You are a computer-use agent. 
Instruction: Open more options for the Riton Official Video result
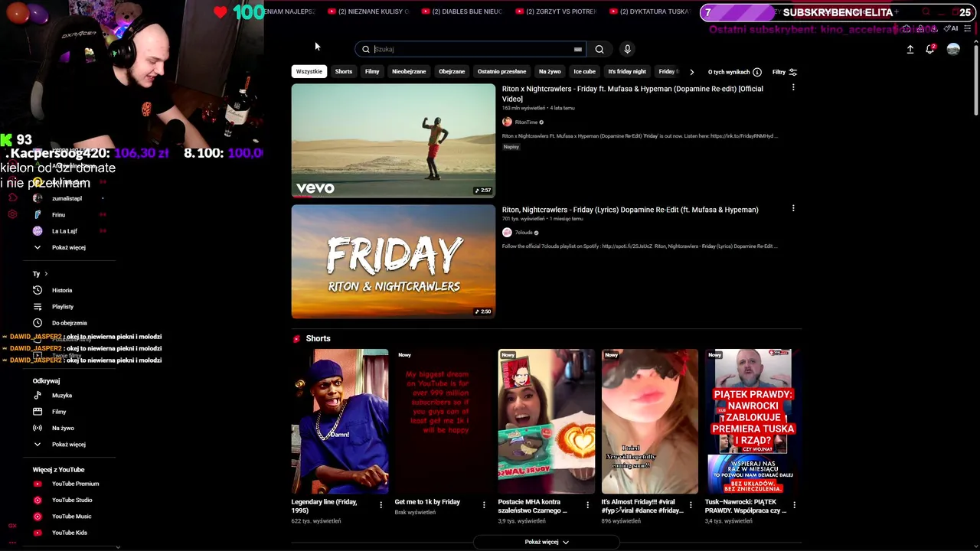793,87
